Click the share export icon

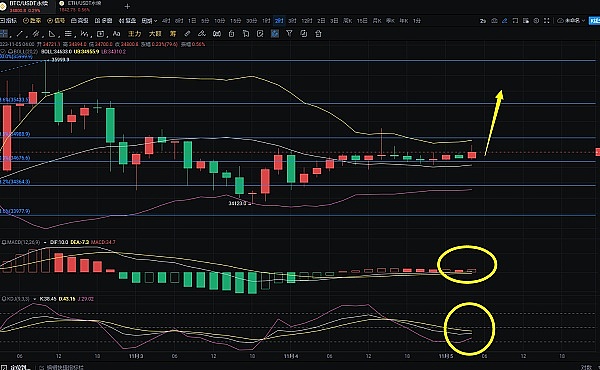[x=318, y=34]
